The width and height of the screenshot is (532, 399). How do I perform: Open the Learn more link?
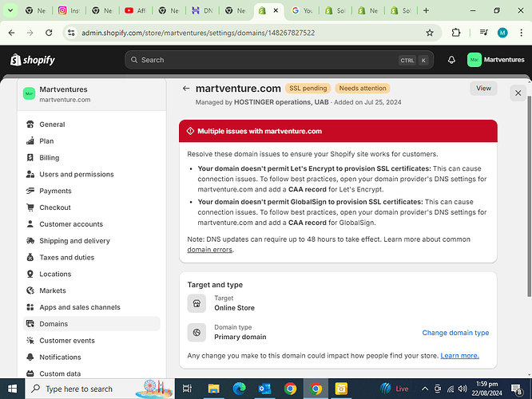click(460, 356)
